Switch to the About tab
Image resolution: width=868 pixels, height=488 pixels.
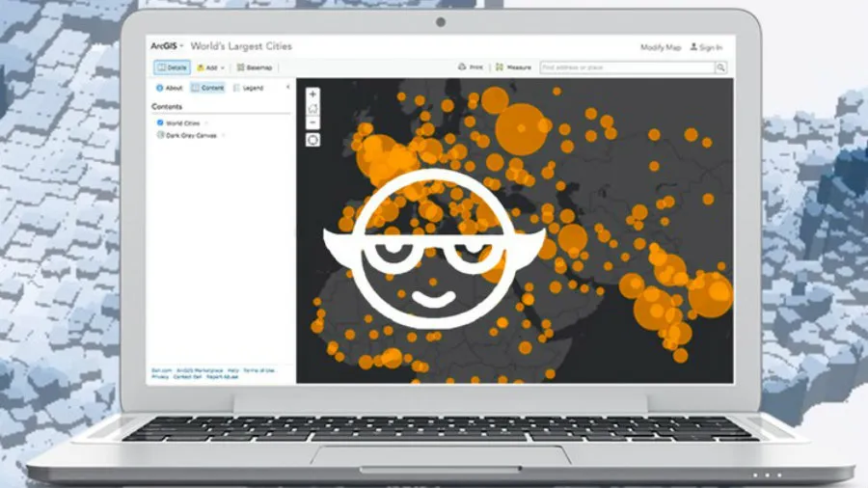pos(169,88)
